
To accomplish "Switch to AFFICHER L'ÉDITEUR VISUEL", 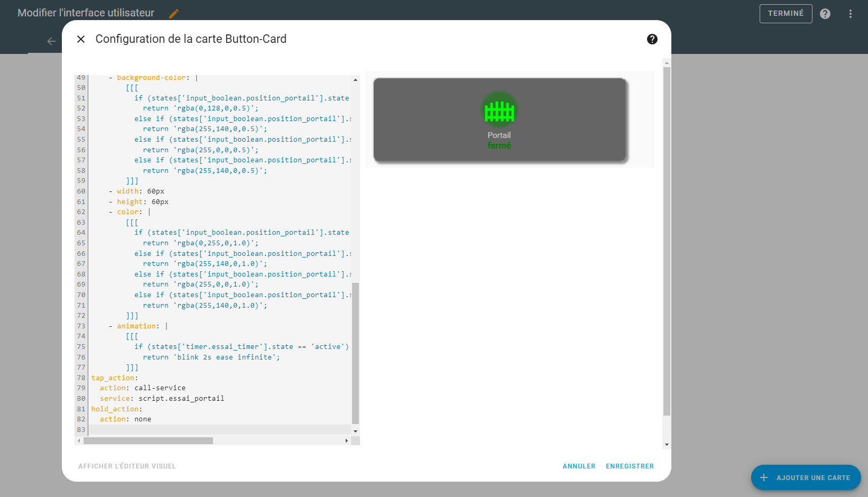I will pos(127,466).
